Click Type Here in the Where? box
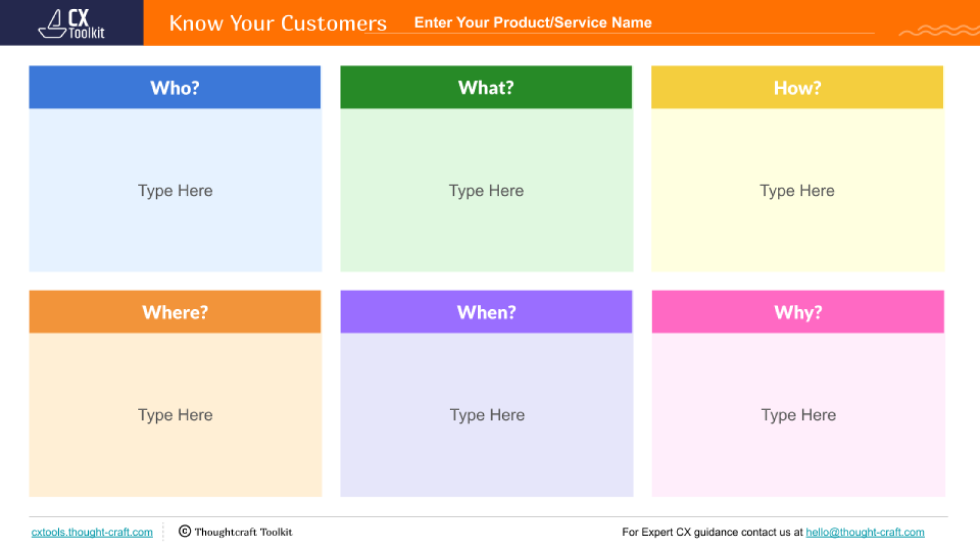 175,415
